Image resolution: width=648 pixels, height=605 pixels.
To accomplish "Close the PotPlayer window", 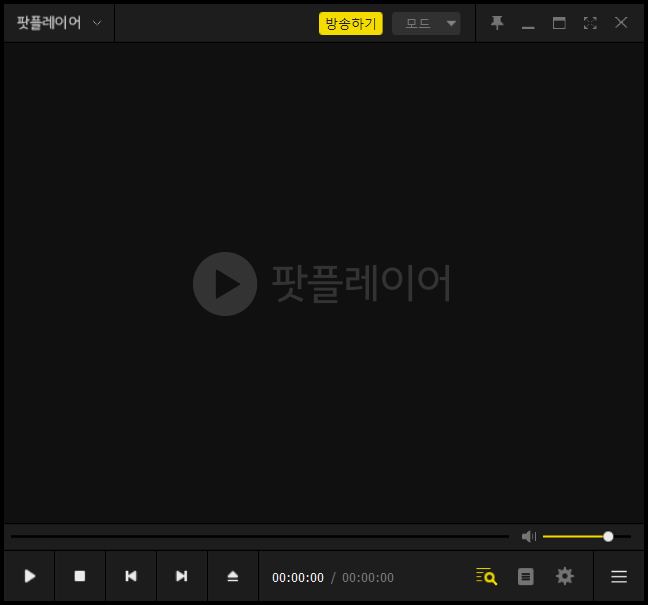I will point(621,23).
